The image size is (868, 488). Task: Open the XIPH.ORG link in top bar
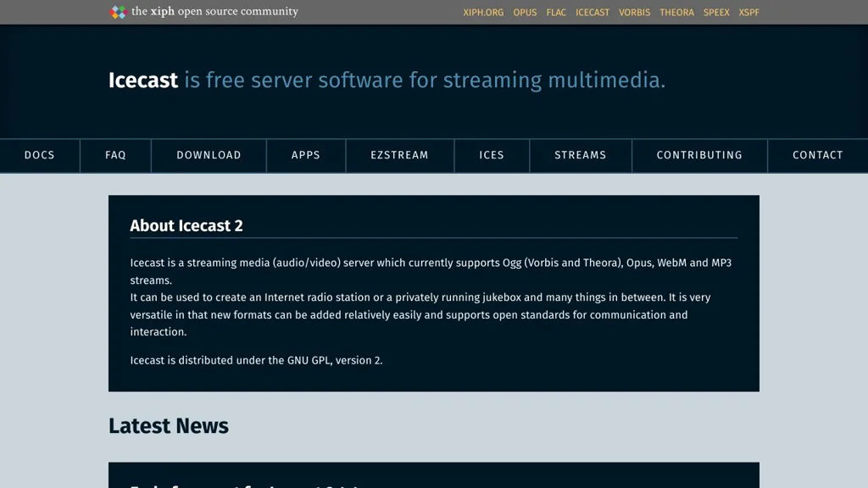pyautogui.click(x=483, y=13)
